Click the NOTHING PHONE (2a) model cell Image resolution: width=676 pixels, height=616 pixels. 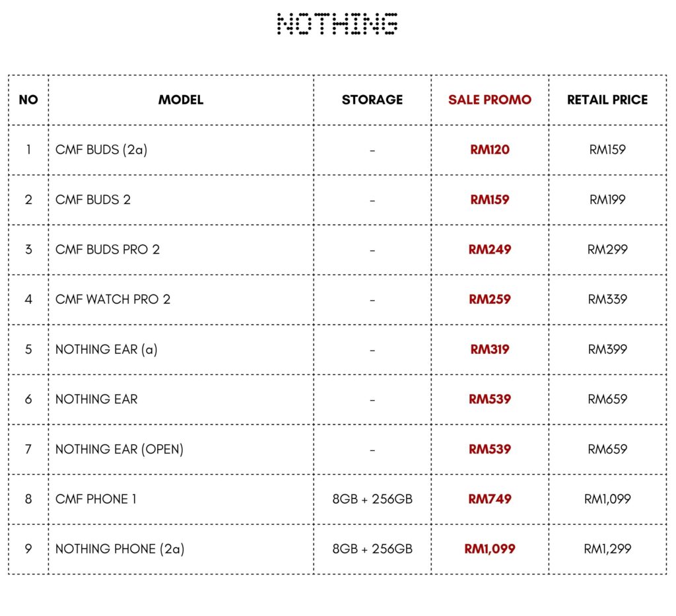[120, 549]
